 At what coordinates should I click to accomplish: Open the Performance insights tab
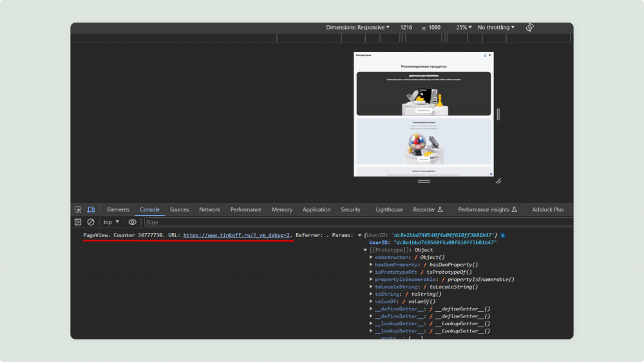click(487, 209)
